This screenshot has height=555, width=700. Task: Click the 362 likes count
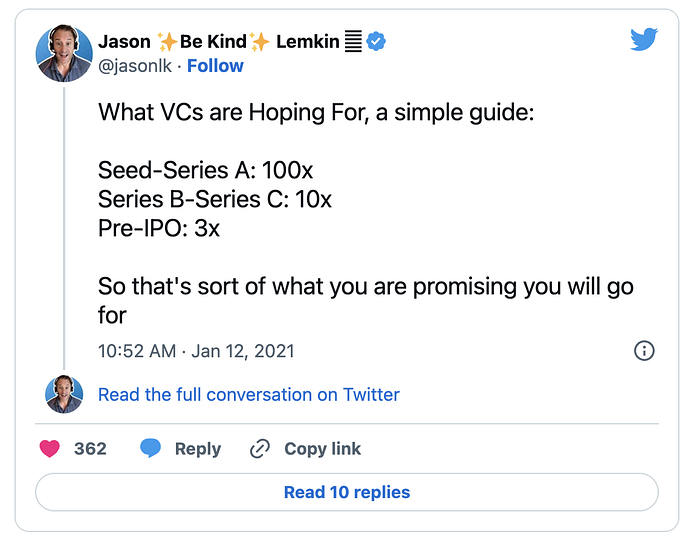pyautogui.click(x=90, y=449)
